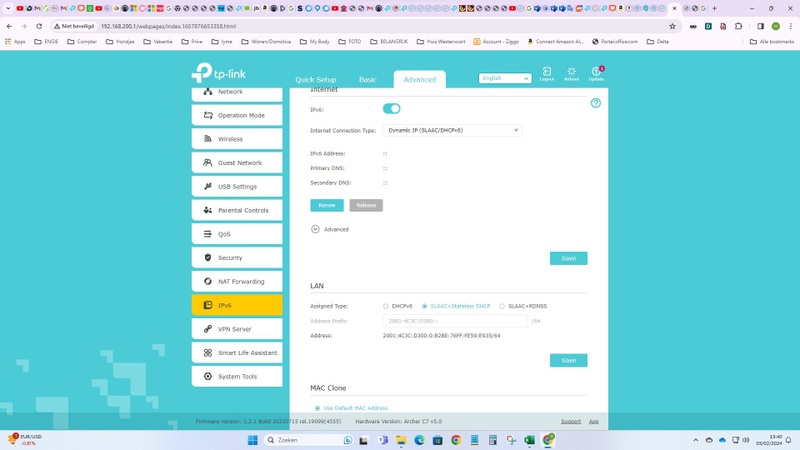Click the Reboot icon
Viewport: 800px width, 450px height.
[571, 74]
